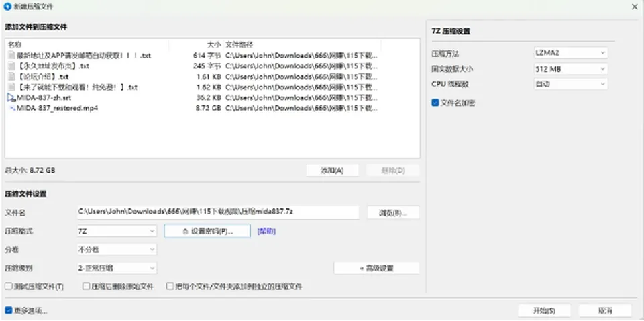This screenshot has height=321, width=644.
Task: Click the file icon of 【论坛介绍】.txt
Action: pos(11,77)
